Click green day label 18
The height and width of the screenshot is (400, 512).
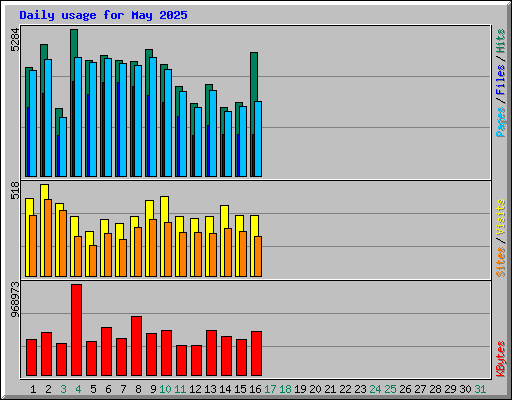coord(285,389)
